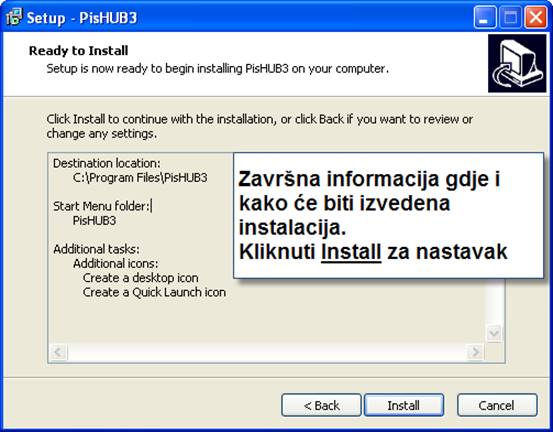The width and height of the screenshot is (553, 432).
Task: Click the computer installer image in header
Action: point(517,63)
